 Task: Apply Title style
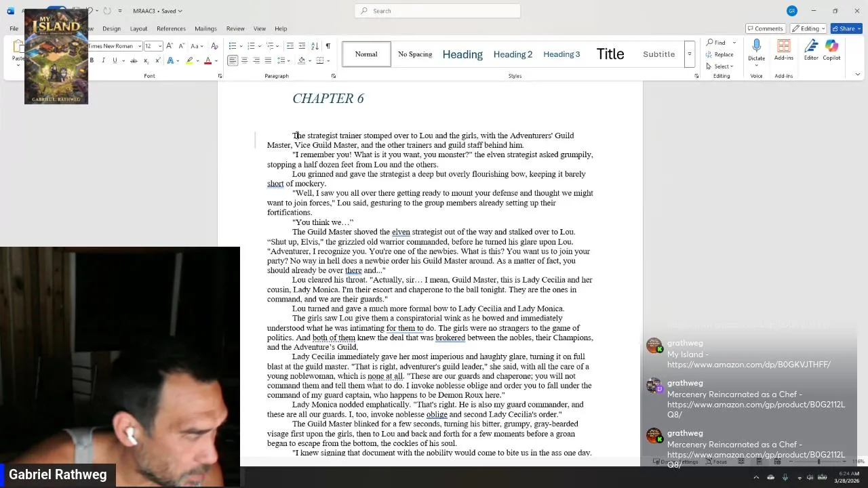(610, 54)
